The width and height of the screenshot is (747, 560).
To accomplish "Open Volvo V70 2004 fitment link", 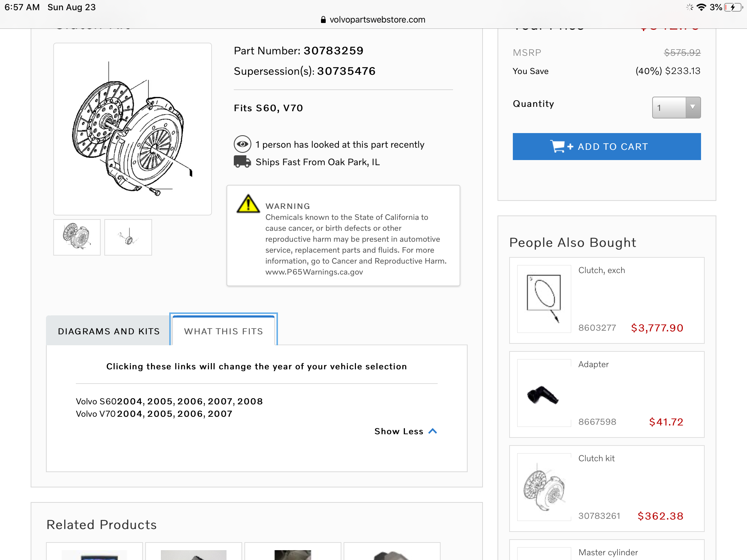I will tap(129, 414).
